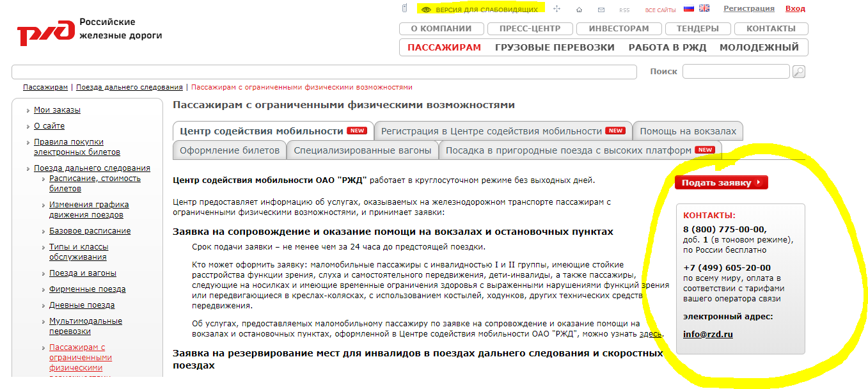Image resolution: width=868 pixels, height=389 pixels.
Task: Open the mobile version phone icon
Action: (x=404, y=9)
